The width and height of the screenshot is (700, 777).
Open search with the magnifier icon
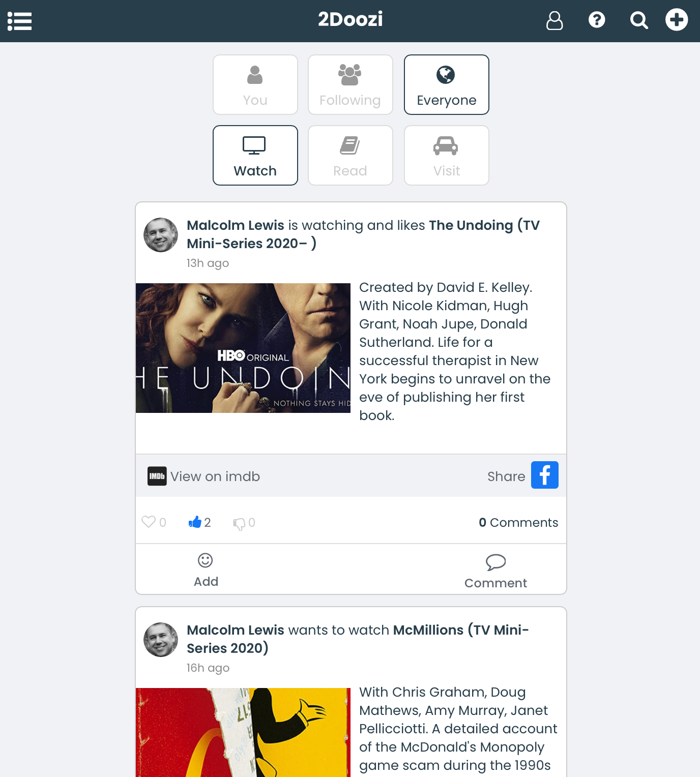coord(639,20)
